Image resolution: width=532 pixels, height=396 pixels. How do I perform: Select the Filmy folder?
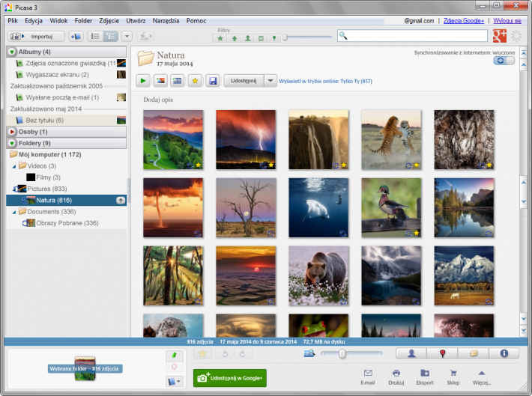click(x=67, y=177)
